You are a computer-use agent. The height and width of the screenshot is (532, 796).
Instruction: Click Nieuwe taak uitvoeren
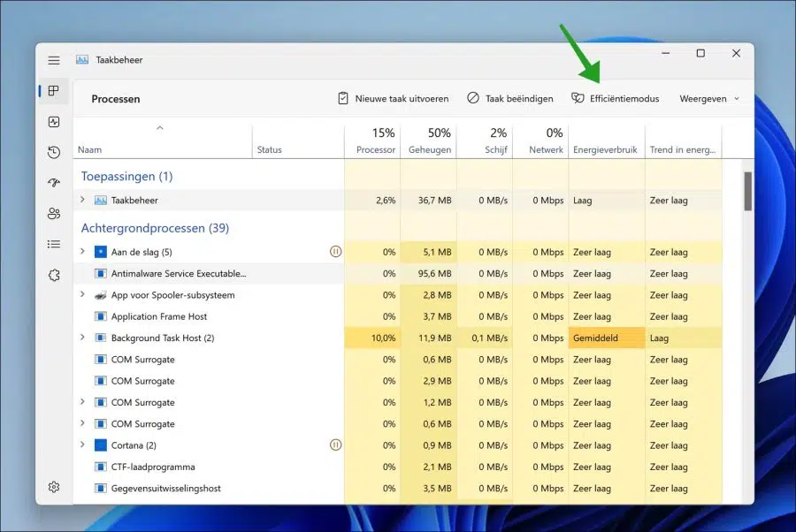tap(394, 98)
